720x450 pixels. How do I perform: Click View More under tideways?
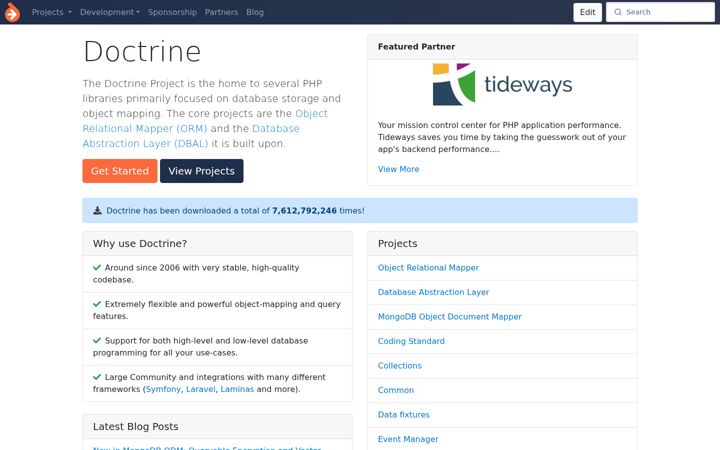398,169
